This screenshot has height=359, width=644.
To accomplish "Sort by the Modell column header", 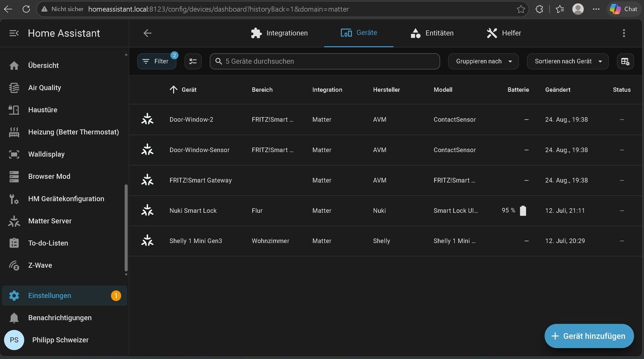I will pos(443,90).
